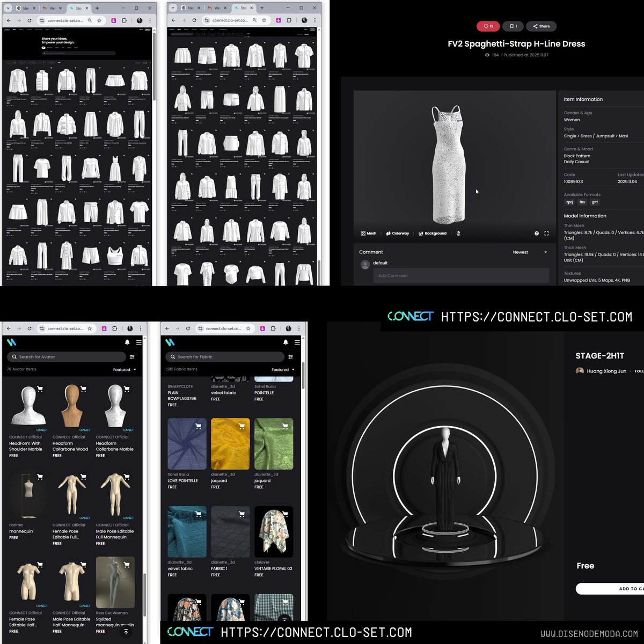The width and height of the screenshot is (644, 644).
Task: Click PLAIN BCWPLA03796 fabric name
Action: point(182,396)
